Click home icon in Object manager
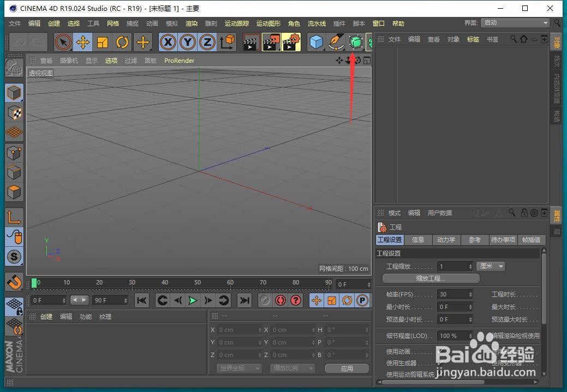The image size is (567, 392). click(x=523, y=39)
